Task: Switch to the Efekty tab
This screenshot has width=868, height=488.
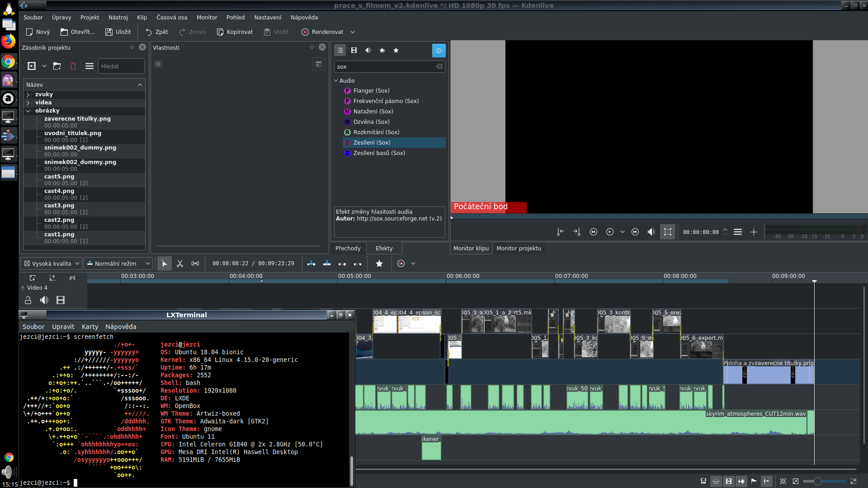Action: (384, 248)
